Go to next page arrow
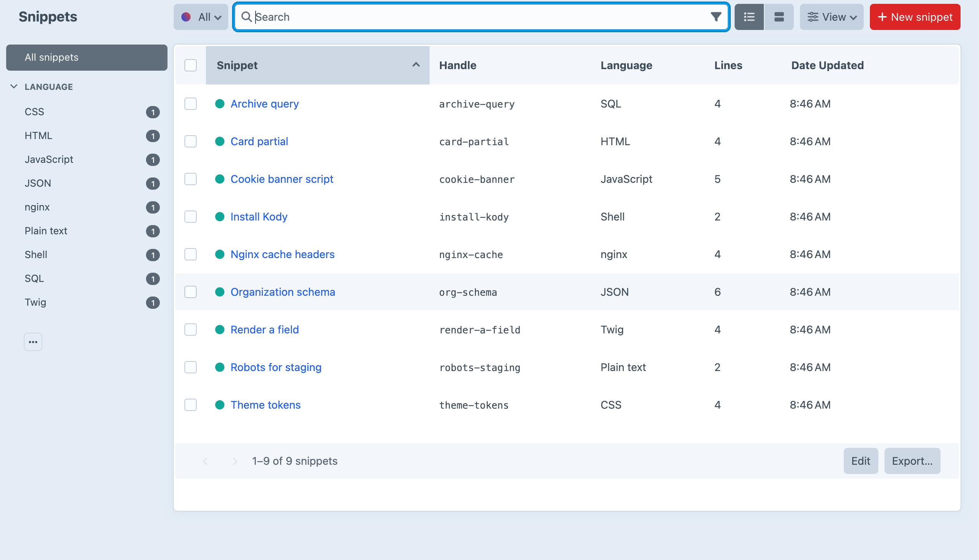 coord(235,461)
